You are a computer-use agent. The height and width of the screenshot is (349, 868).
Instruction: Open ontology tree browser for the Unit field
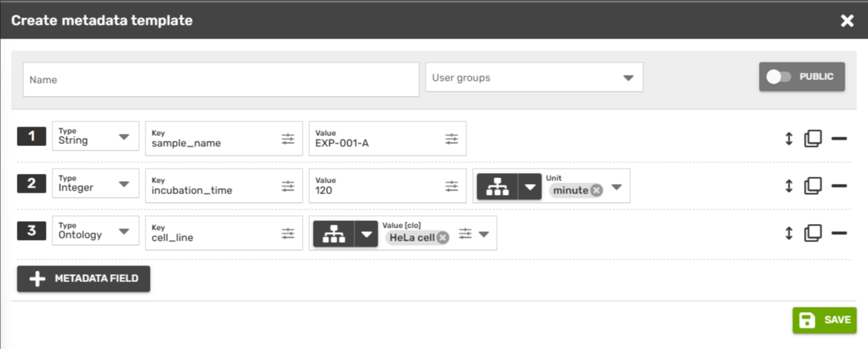pyautogui.click(x=498, y=187)
